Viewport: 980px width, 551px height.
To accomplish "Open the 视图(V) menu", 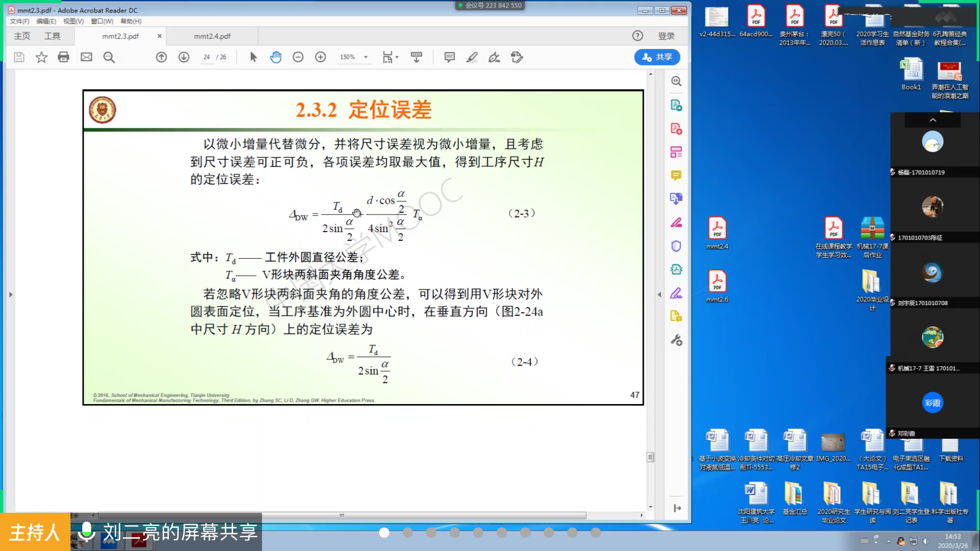I will tap(73, 21).
